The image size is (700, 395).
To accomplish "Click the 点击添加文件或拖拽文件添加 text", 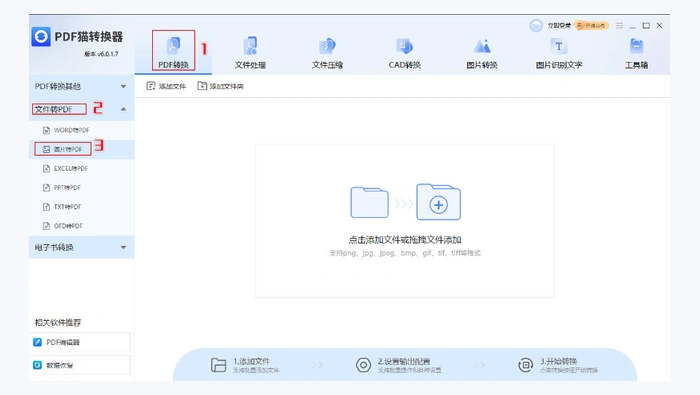I will tap(404, 240).
